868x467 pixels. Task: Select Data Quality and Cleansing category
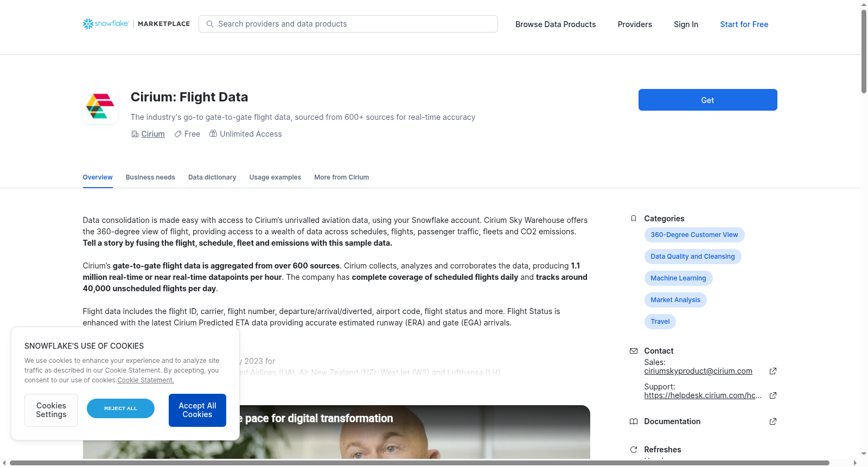[x=693, y=257]
